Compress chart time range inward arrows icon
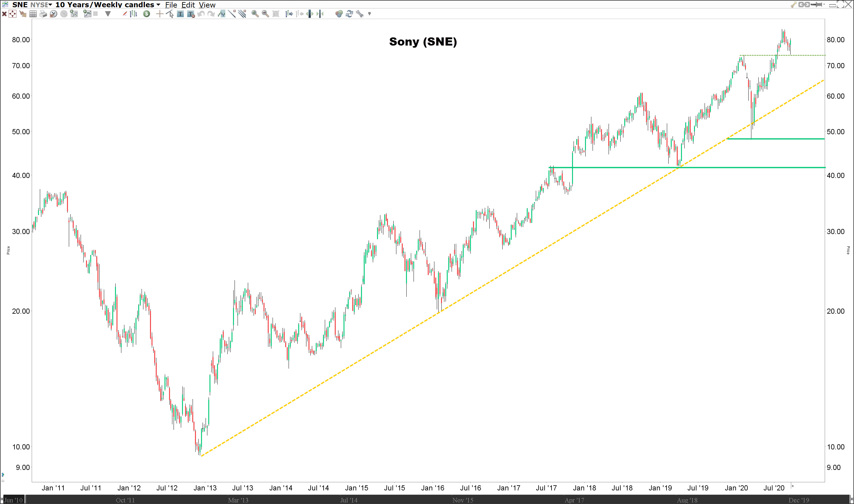The width and height of the screenshot is (854, 504). click(x=320, y=14)
